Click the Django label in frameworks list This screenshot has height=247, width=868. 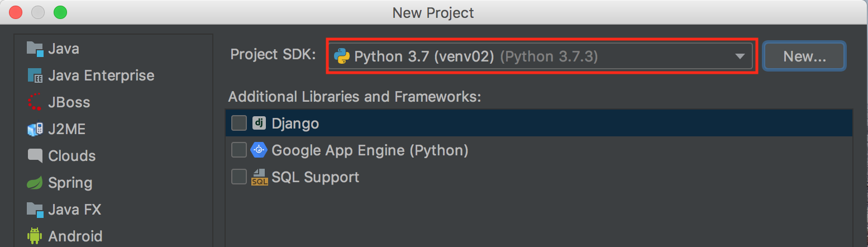pos(295,123)
